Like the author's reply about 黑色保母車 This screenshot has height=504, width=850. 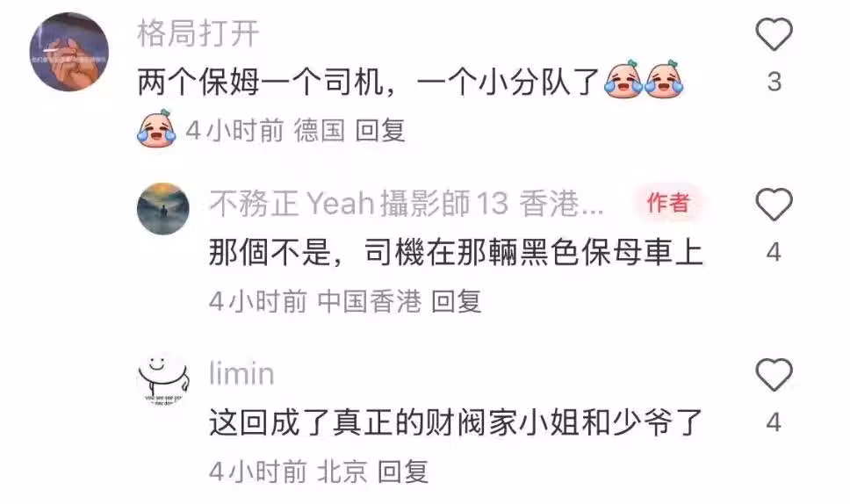click(774, 205)
